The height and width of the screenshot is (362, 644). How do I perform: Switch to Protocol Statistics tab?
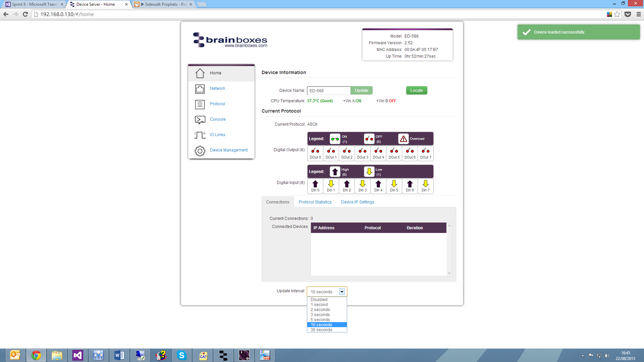click(315, 202)
